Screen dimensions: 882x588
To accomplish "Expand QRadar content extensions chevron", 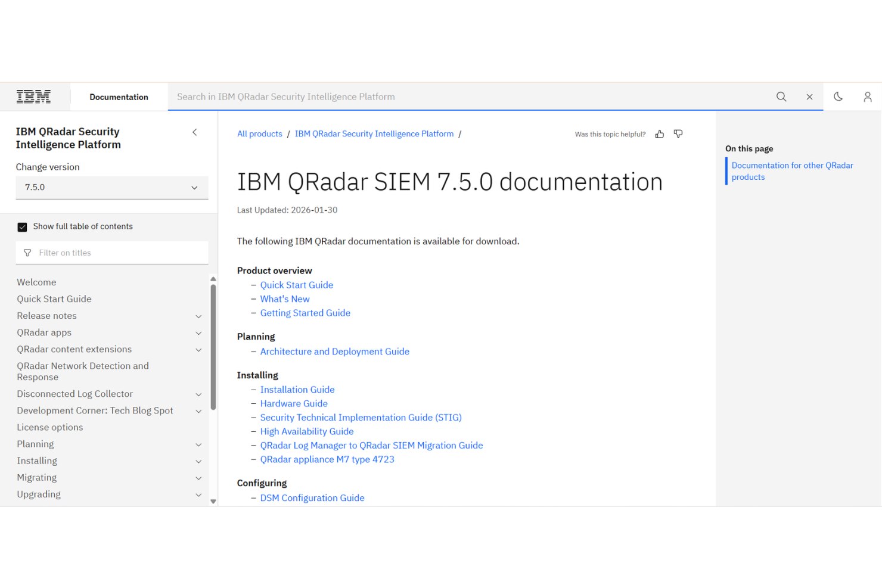I will pyautogui.click(x=198, y=350).
